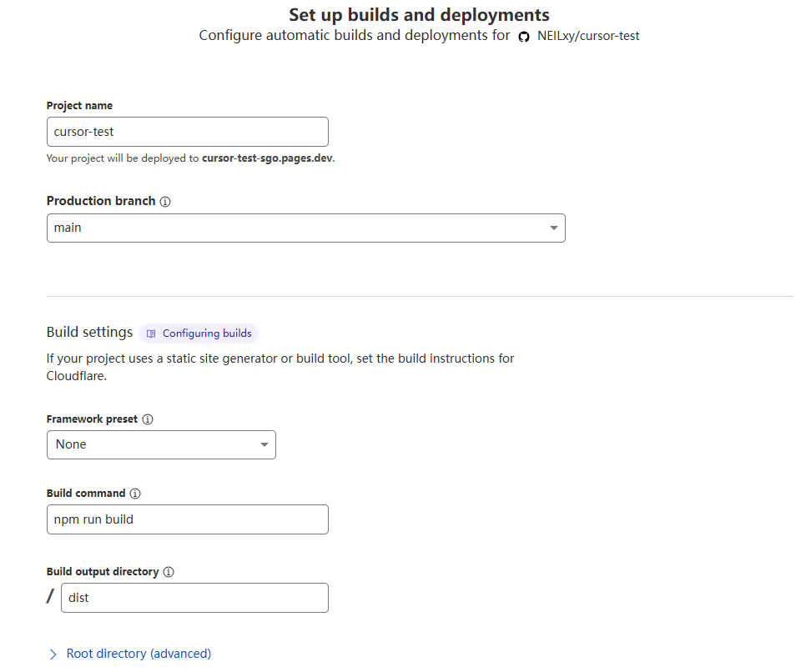The height and width of the screenshot is (672, 811).
Task: Click the Build output directory label
Action: point(103,572)
